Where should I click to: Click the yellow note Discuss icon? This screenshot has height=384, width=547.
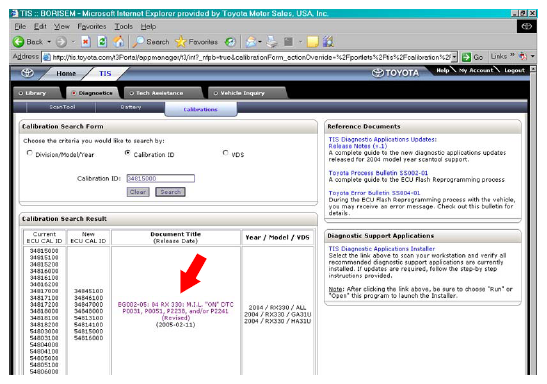point(313,42)
